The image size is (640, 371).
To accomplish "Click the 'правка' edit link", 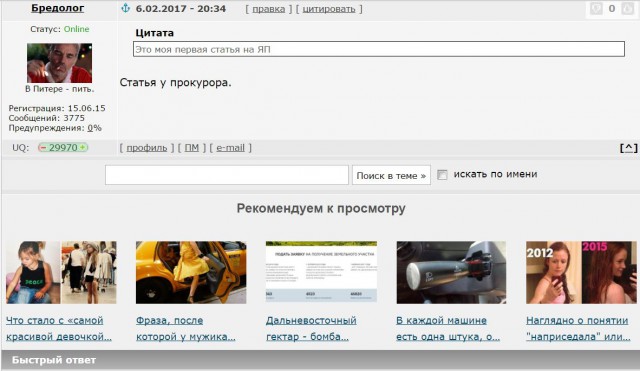I will pos(269,9).
